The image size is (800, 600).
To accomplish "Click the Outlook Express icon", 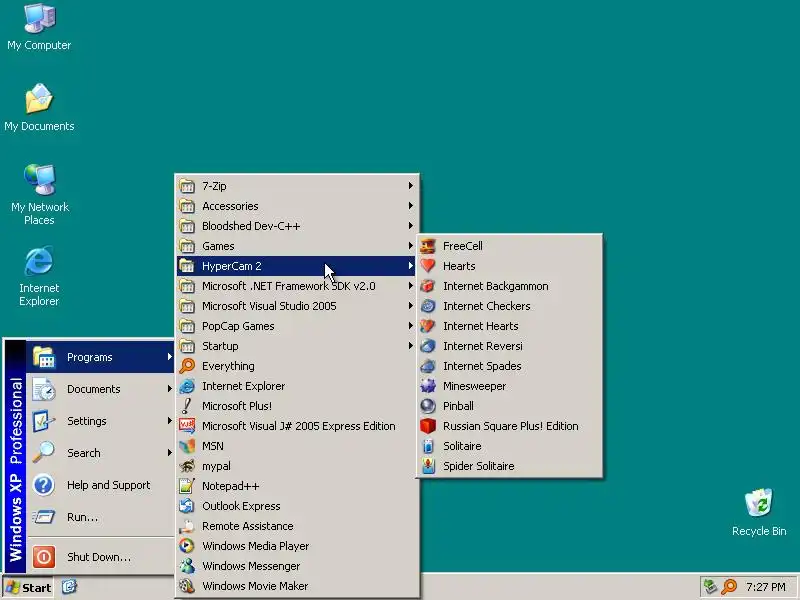I will (x=187, y=506).
